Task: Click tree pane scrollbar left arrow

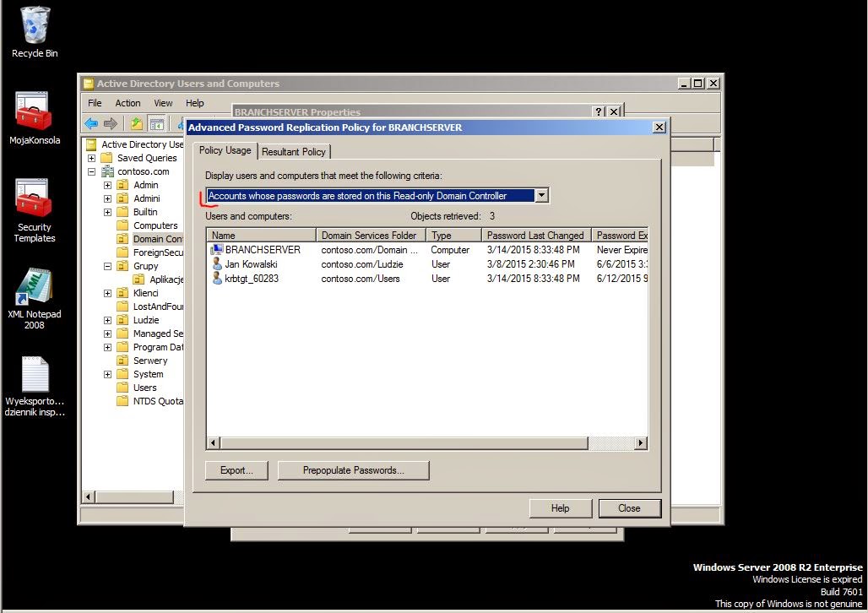Action: point(88,496)
